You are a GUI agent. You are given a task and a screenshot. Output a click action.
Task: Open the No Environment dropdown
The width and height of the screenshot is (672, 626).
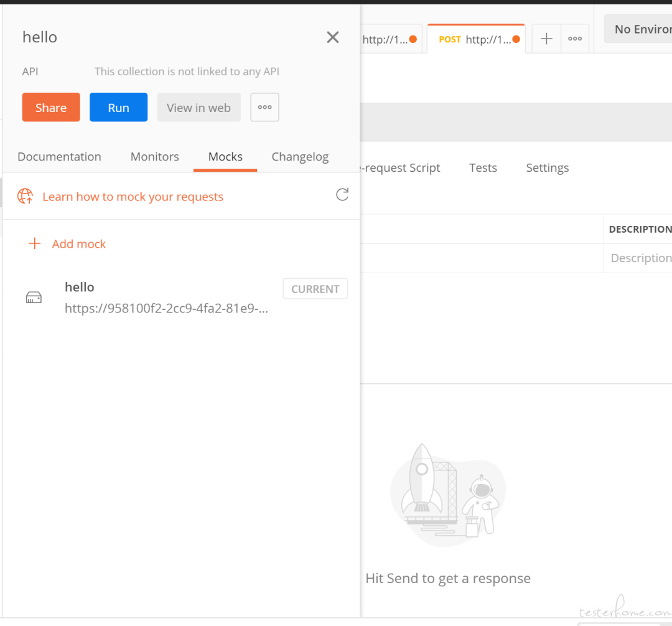coord(638,29)
